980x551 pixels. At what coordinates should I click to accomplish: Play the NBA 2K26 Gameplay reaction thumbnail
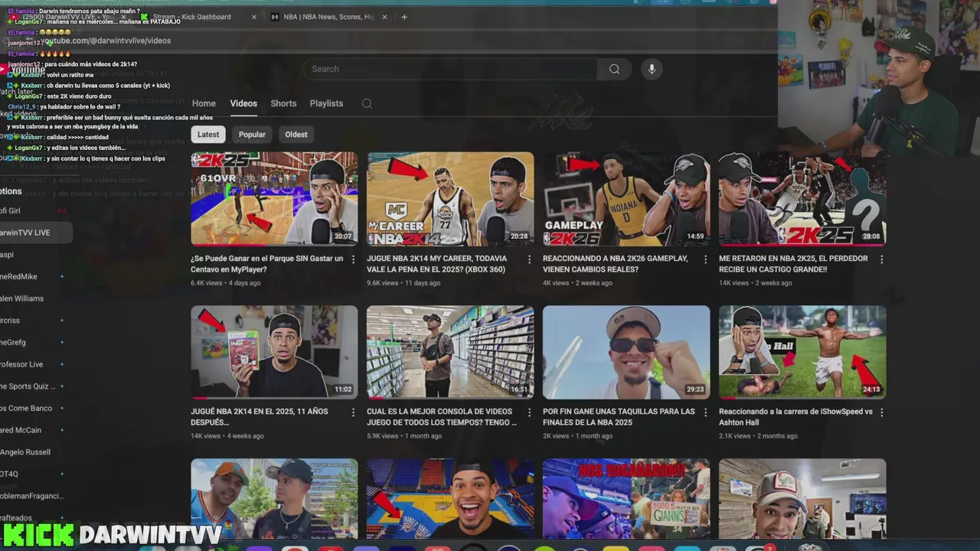tap(626, 199)
